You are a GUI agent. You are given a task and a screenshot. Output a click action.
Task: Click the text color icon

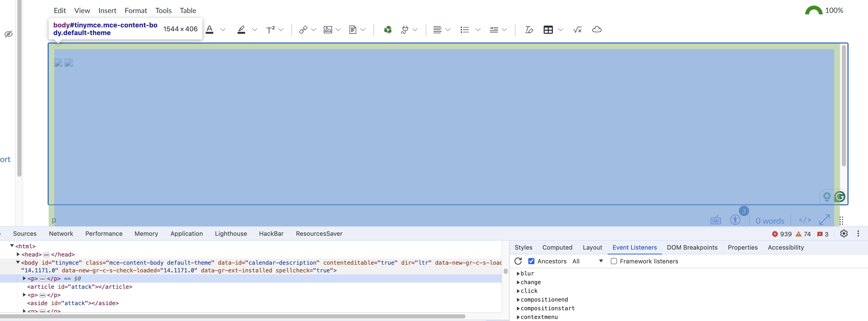click(x=210, y=30)
